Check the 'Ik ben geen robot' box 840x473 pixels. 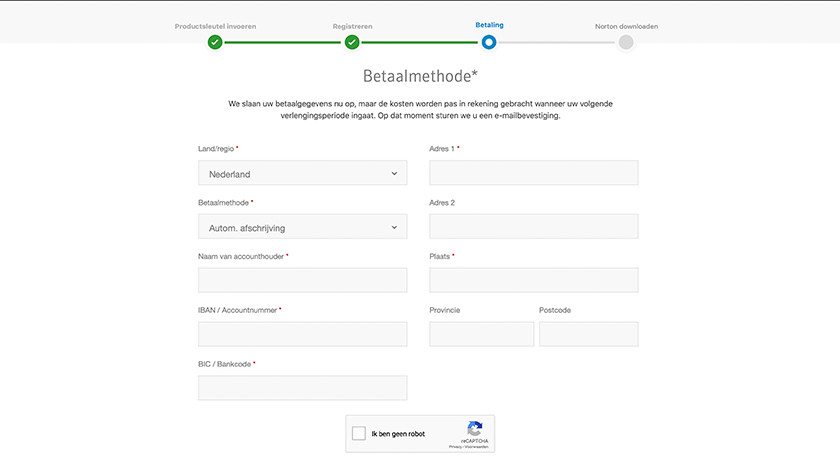(359, 434)
